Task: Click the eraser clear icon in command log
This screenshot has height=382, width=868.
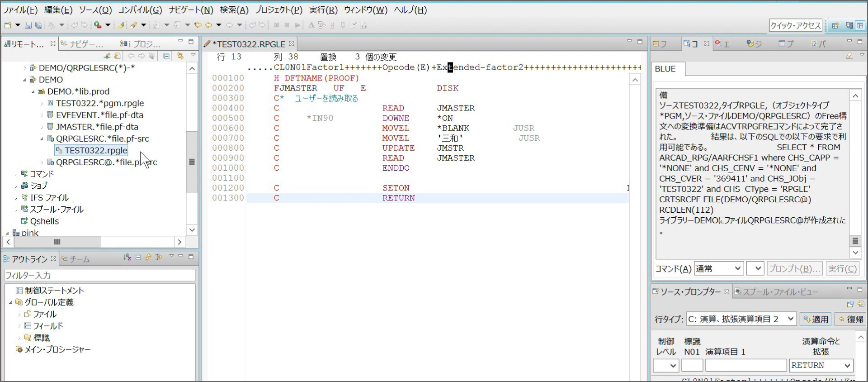Action: [849, 56]
